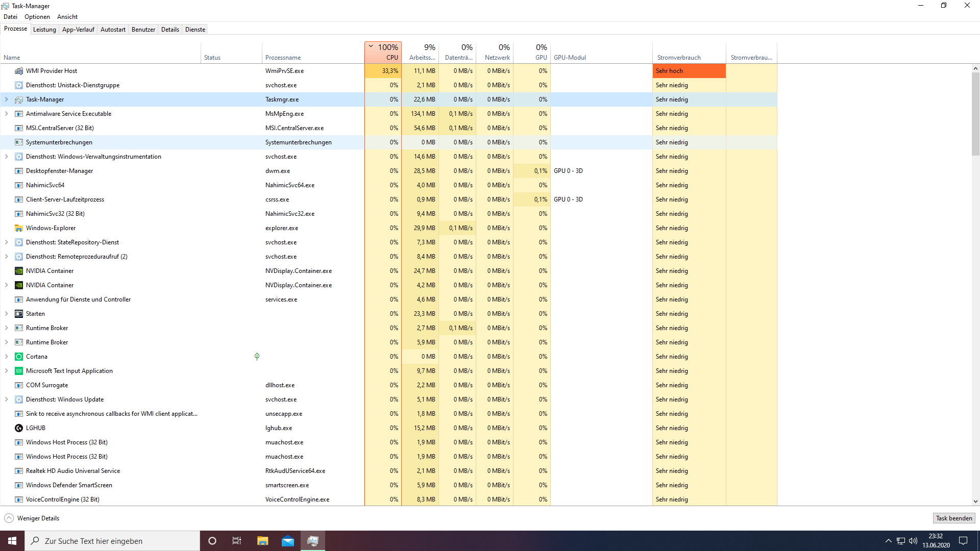The height and width of the screenshot is (551, 980).
Task: Click the Microsoft Text Input Application icon
Action: pos(19,371)
